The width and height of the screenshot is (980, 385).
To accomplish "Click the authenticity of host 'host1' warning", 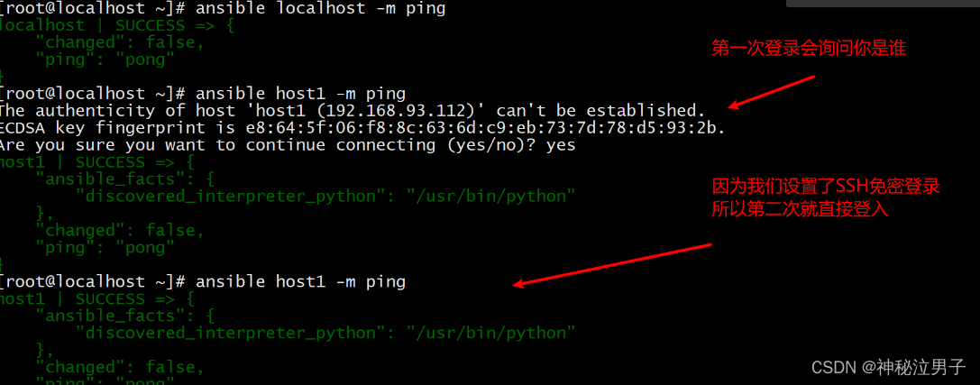I will [x=353, y=111].
